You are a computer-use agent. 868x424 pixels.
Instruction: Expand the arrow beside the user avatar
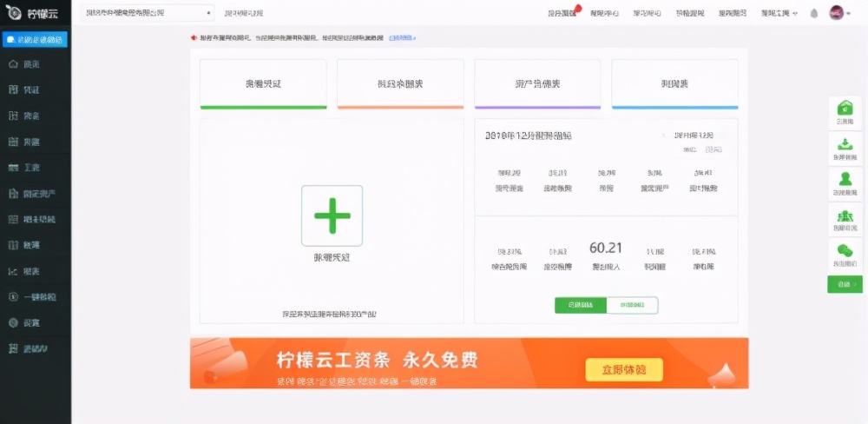[x=848, y=14]
